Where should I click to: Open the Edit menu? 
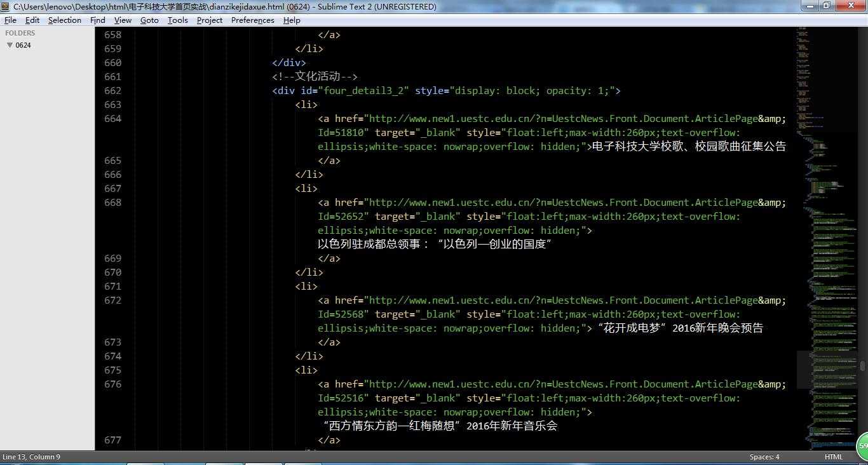pos(32,20)
